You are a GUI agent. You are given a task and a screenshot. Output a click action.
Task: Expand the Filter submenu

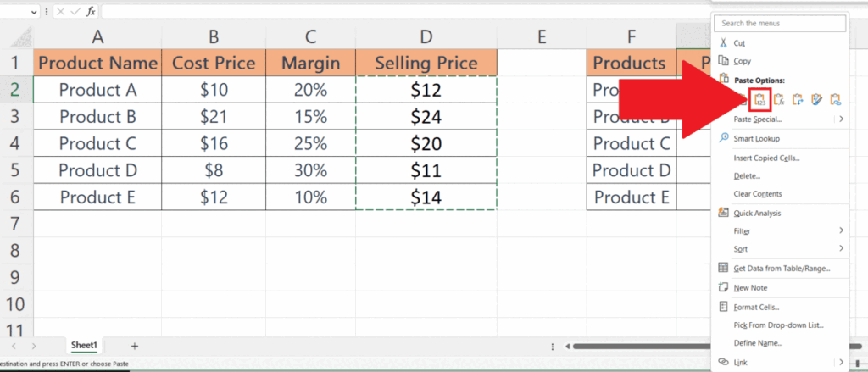[x=841, y=230]
